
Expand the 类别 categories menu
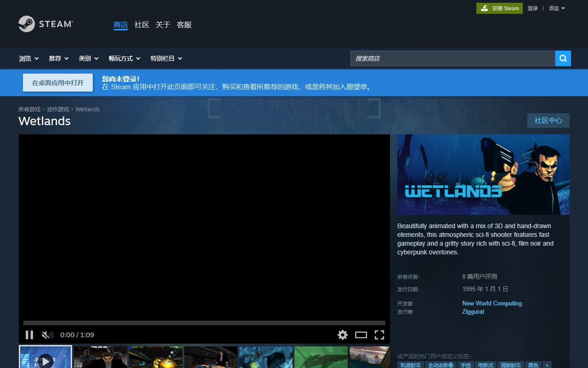[x=89, y=58]
